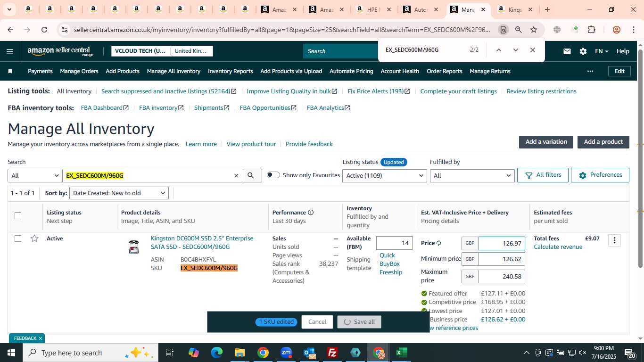Open FileZilla from the taskbar
The width and height of the screenshot is (644, 362).
(332, 353)
